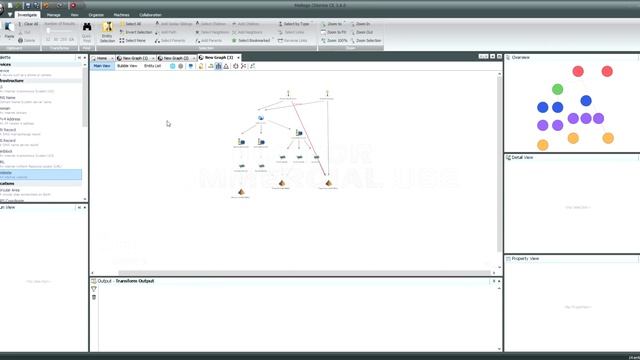Select the triangle layout icon in graph toolbar
Screen dimensions: 640x360
tap(226, 66)
